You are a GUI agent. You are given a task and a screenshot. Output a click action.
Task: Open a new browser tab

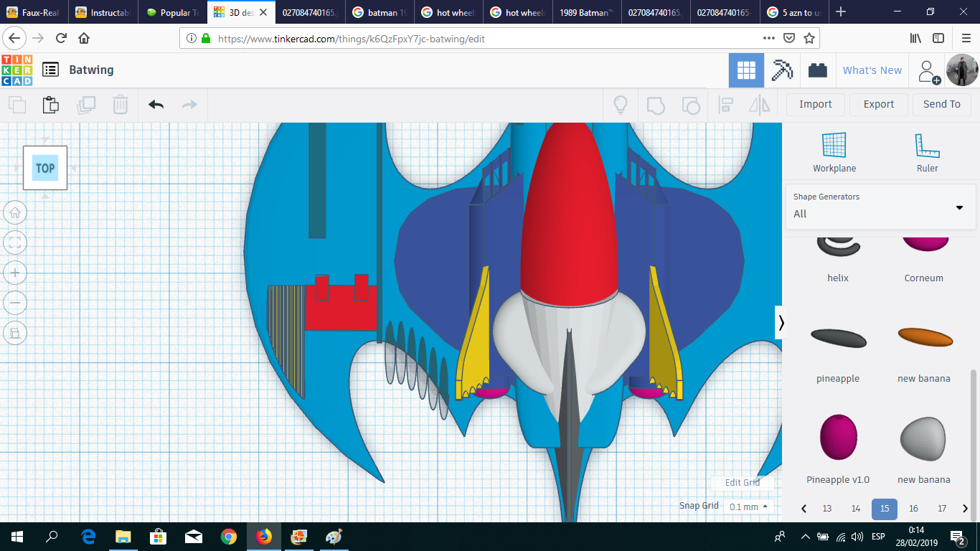pyautogui.click(x=841, y=12)
